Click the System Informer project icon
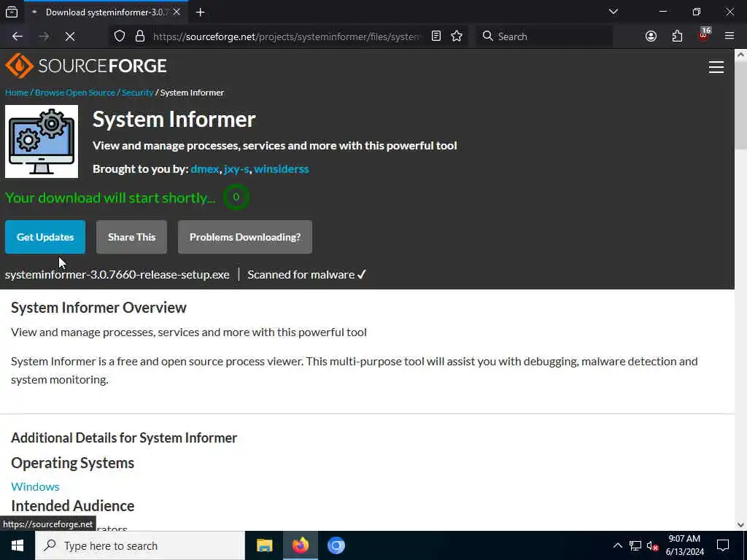The height and width of the screenshot is (560, 747). 42,141
